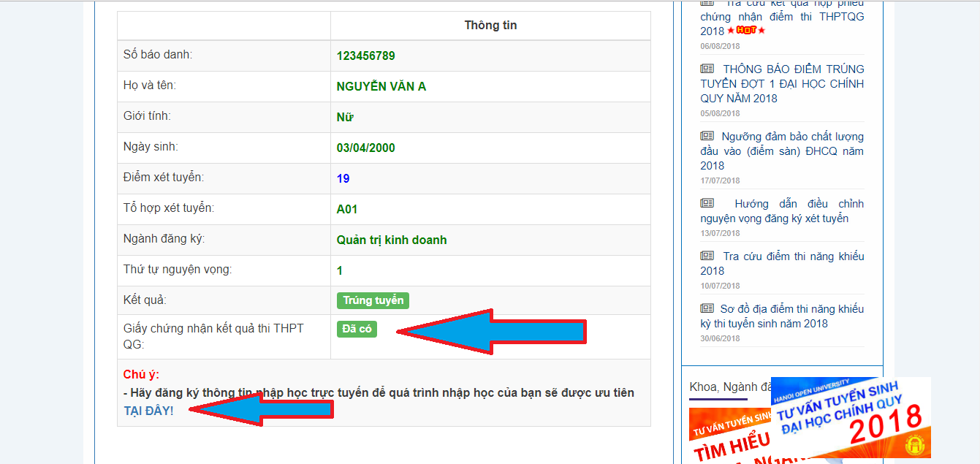The image size is (980, 464).
Task: Open the chứng nhận điểm thi THPTQG 2018 link
Action: point(782,17)
